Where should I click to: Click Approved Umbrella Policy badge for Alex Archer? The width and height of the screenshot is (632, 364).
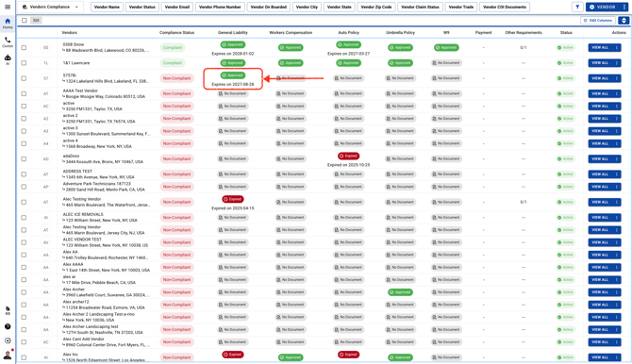click(400, 292)
